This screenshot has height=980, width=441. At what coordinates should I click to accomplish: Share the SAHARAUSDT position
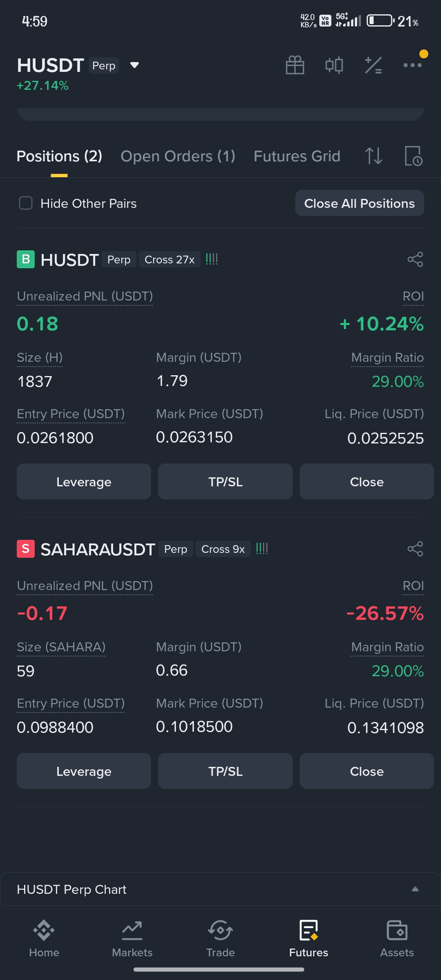pyautogui.click(x=415, y=549)
